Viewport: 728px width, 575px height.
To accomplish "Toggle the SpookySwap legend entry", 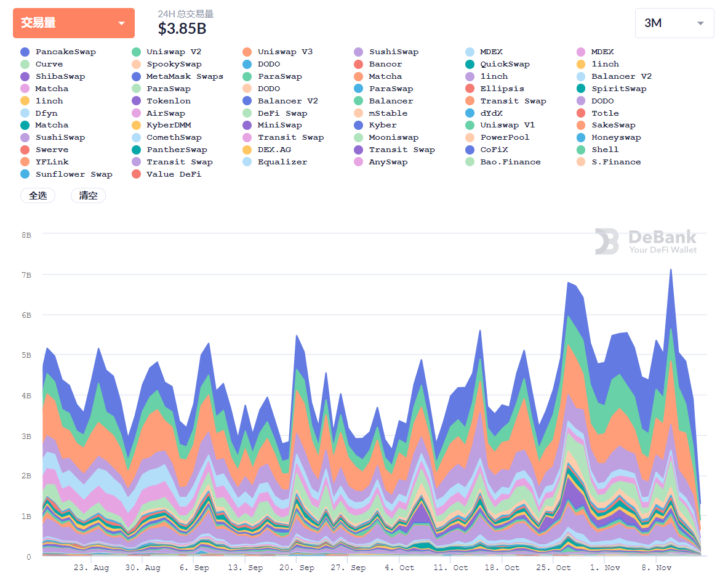I will click(x=167, y=64).
